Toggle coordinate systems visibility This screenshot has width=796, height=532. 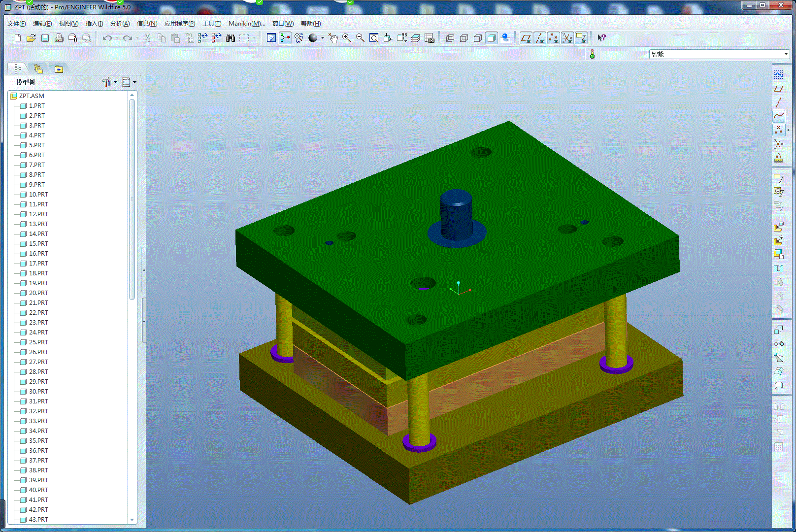click(567, 38)
